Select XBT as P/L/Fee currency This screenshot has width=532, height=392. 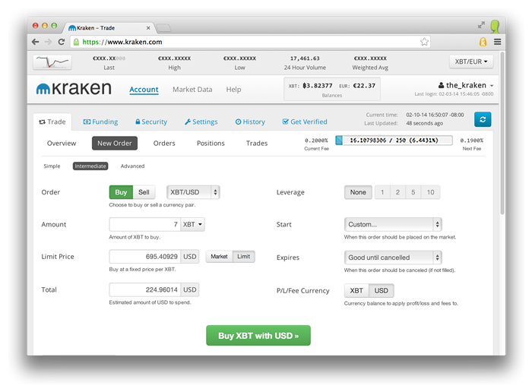click(x=356, y=291)
